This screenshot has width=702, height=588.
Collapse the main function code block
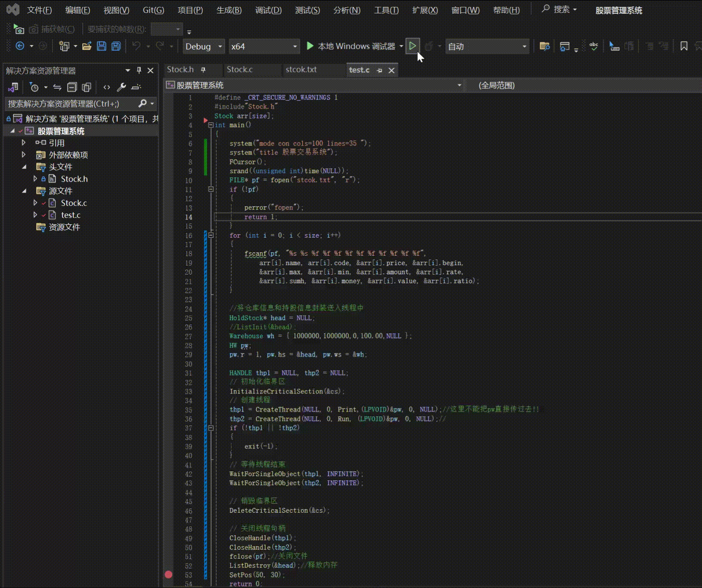(211, 125)
